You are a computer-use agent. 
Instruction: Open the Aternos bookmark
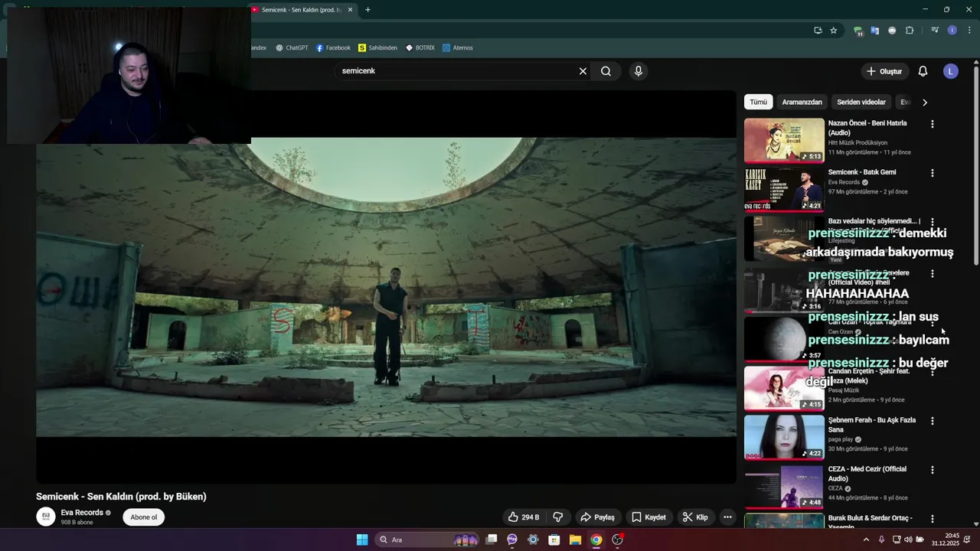458,47
